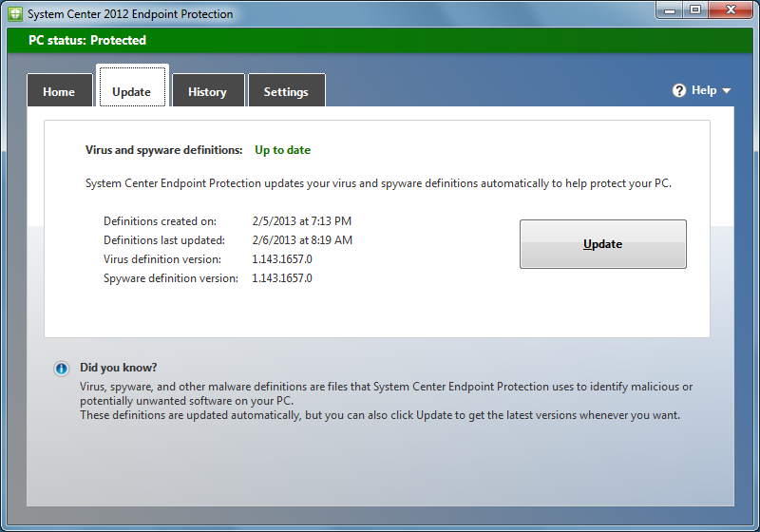Minimize the Endpoint Protection window
Image resolution: width=760 pixels, height=532 pixels.
coord(671,9)
